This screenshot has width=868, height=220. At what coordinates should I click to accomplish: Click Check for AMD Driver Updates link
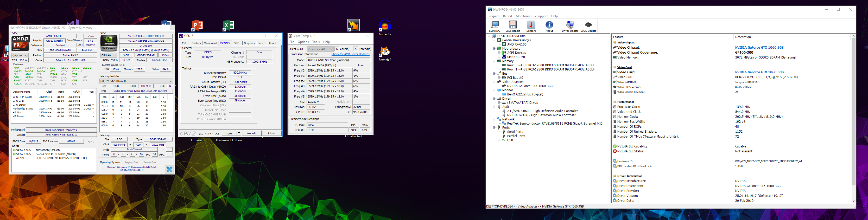click(350, 54)
